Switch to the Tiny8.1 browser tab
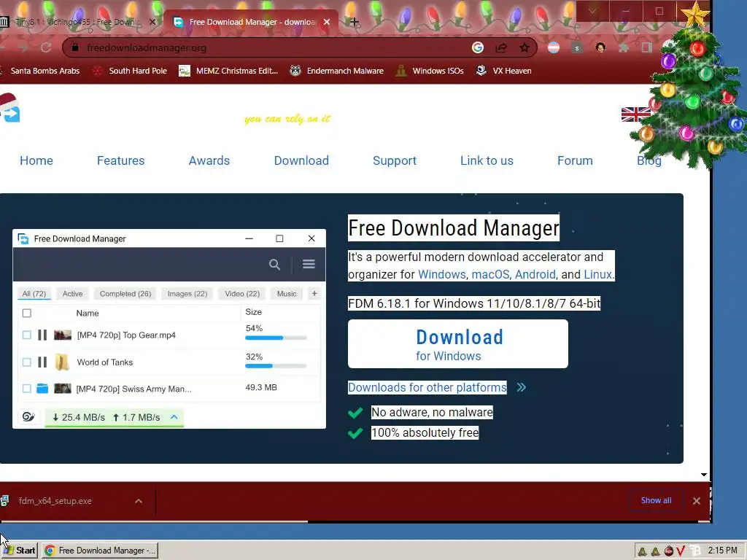 click(79, 22)
